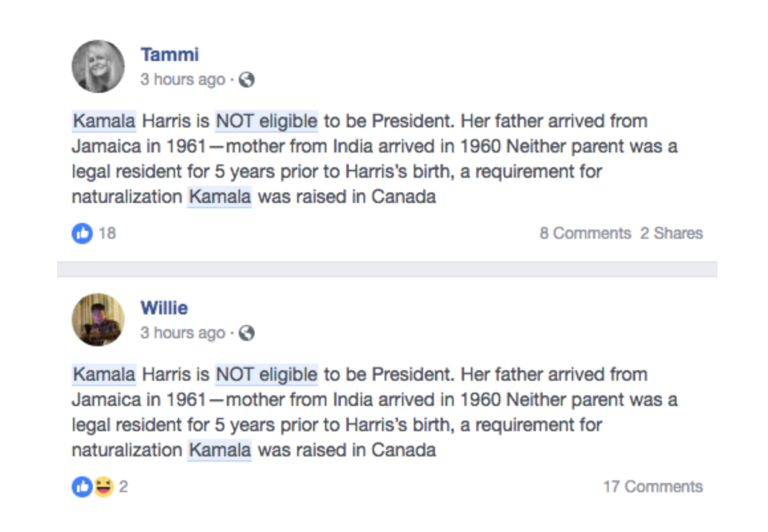
Task: Click the public globe icon on Tammi's post
Action: [246, 80]
